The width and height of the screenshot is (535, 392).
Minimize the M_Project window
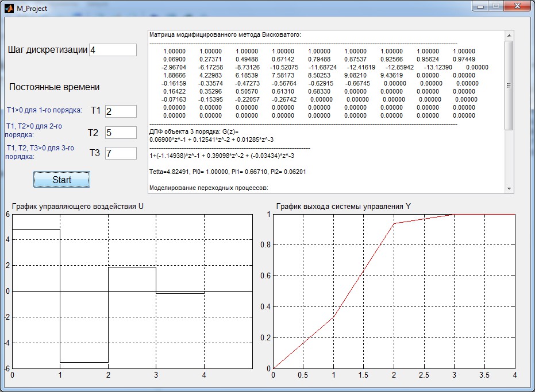tap(480, 6)
